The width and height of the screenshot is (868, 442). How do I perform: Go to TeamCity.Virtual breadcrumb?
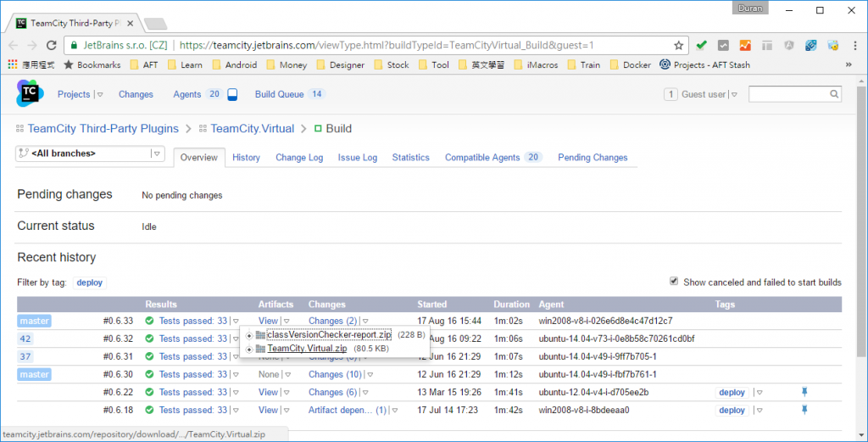253,128
